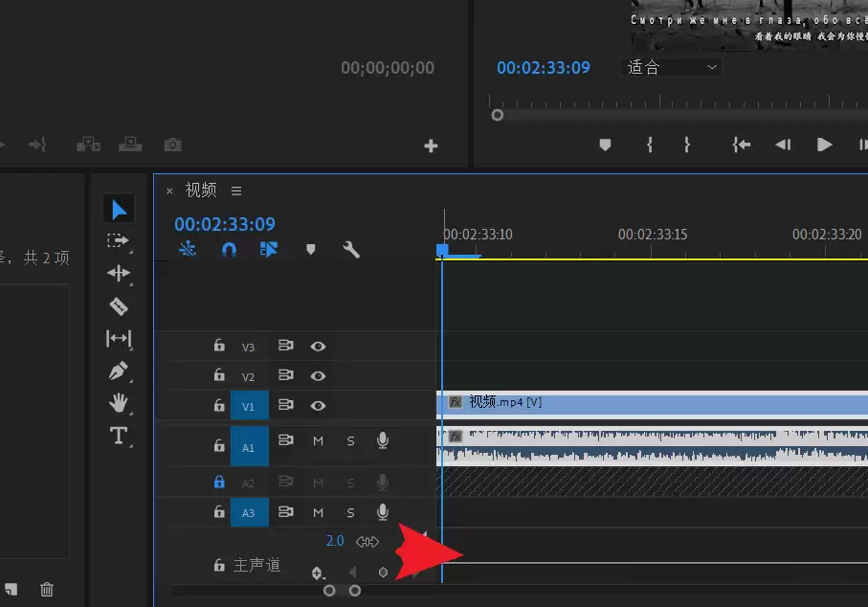Toggle sync lock on V1

pos(285,404)
